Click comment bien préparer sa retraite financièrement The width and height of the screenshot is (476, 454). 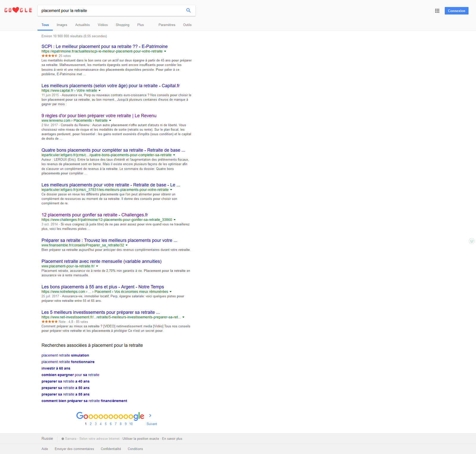(x=84, y=401)
